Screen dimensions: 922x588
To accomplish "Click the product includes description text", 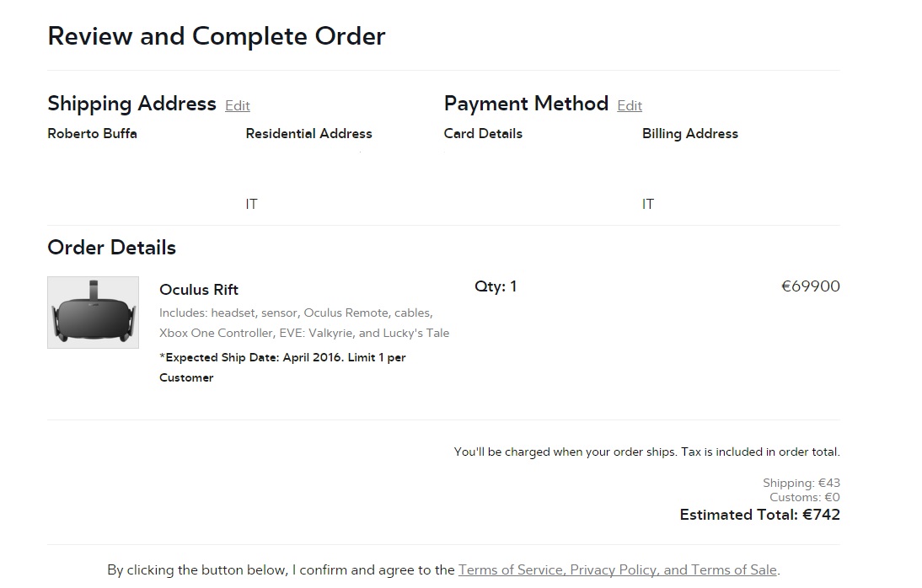I will [x=303, y=323].
